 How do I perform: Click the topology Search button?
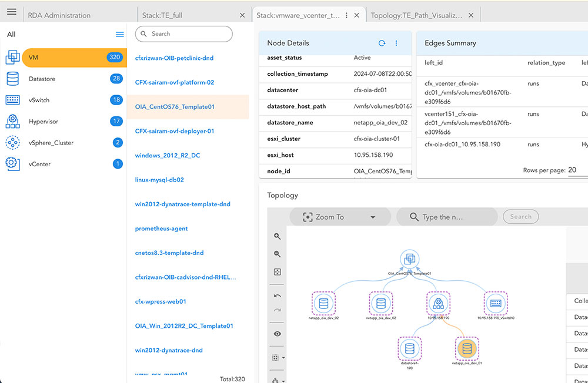520,217
